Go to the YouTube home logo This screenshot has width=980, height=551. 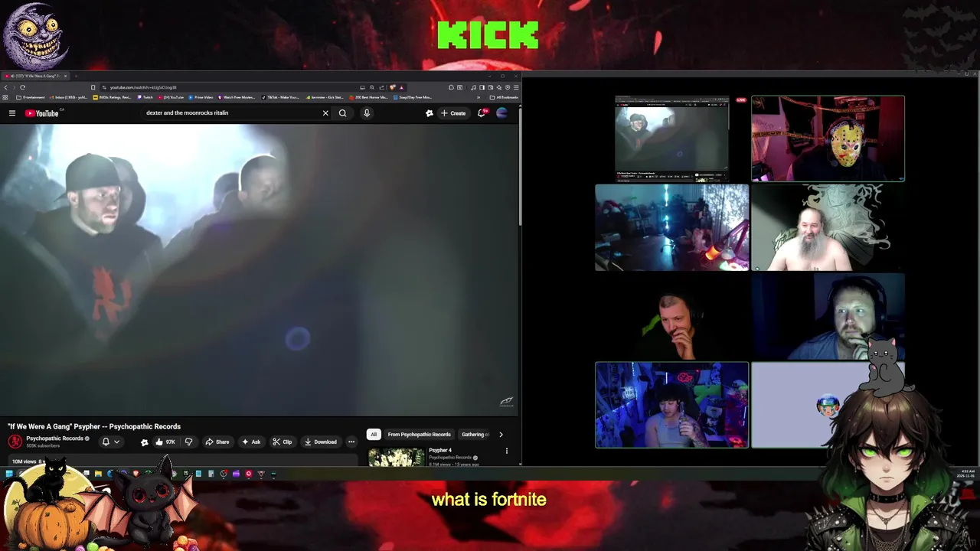(42, 113)
